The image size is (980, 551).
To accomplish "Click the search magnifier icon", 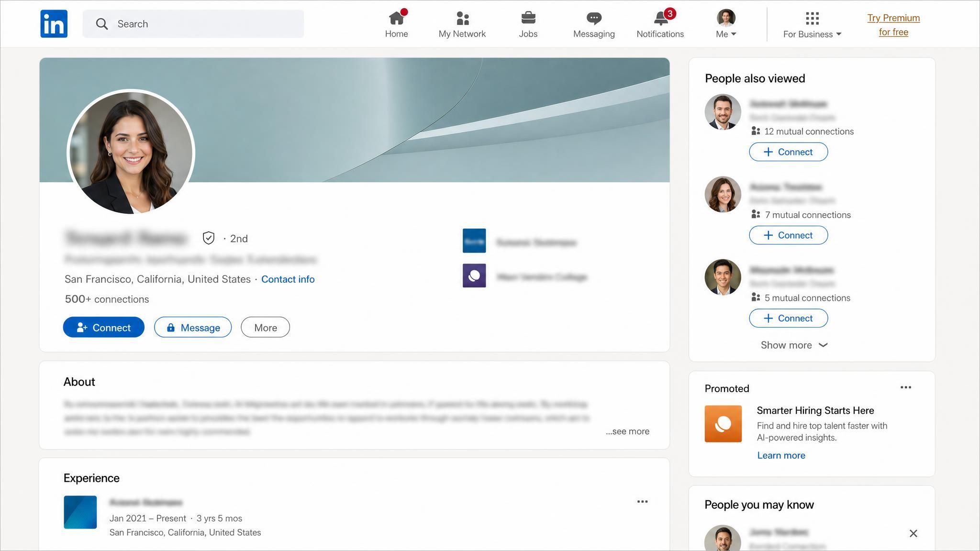I will coord(101,24).
